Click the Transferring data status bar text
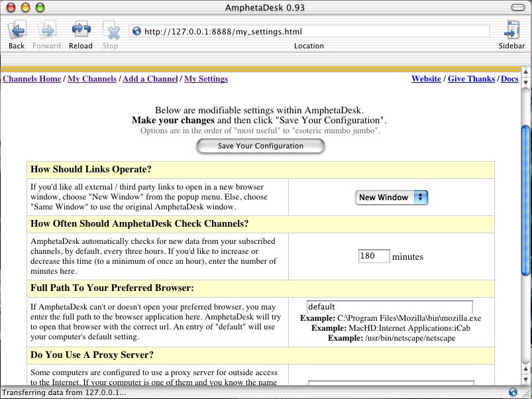Screen dimensions: 532x399 pyautogui.click(x=64, y=392)
